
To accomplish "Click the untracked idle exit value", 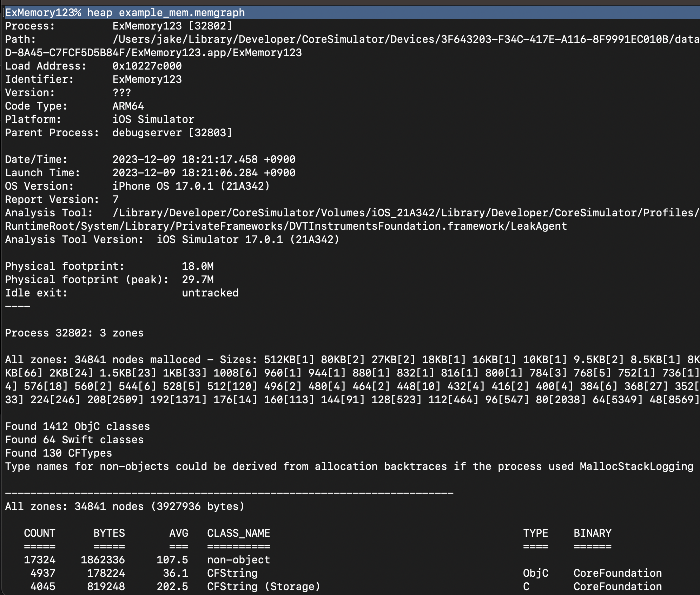I will tap(210, 293).
